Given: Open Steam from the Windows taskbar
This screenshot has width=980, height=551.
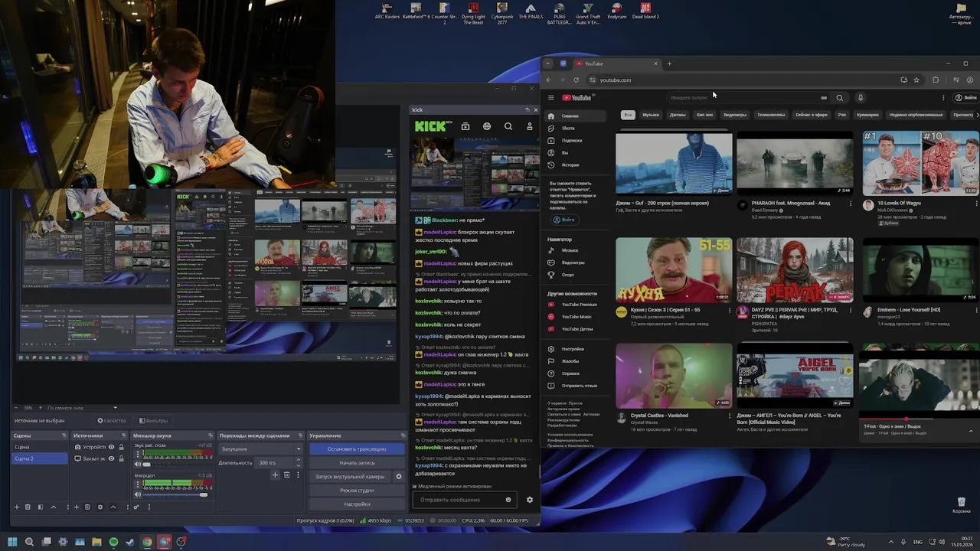Looking at the screenshot, I should point(130,542).
